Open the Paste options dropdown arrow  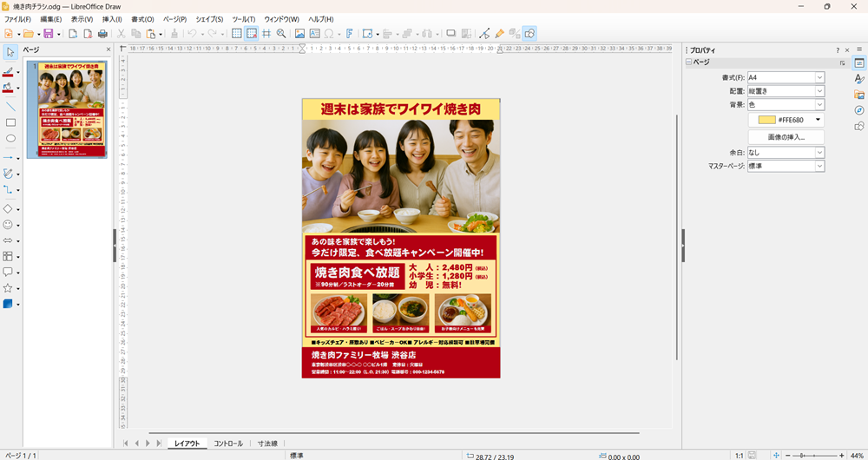point(161,35)
